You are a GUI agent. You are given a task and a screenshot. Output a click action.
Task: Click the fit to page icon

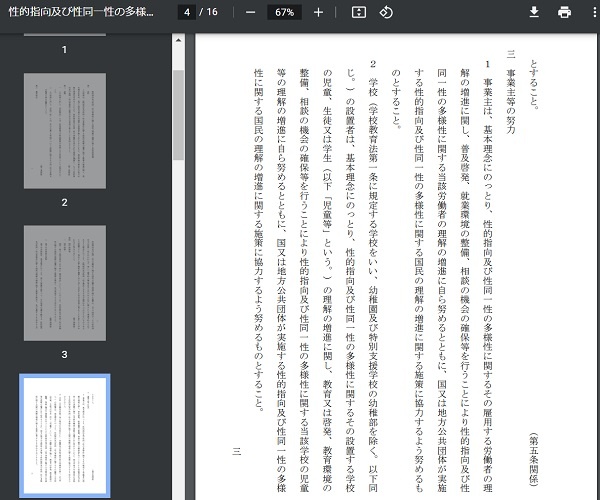point(359,13)
